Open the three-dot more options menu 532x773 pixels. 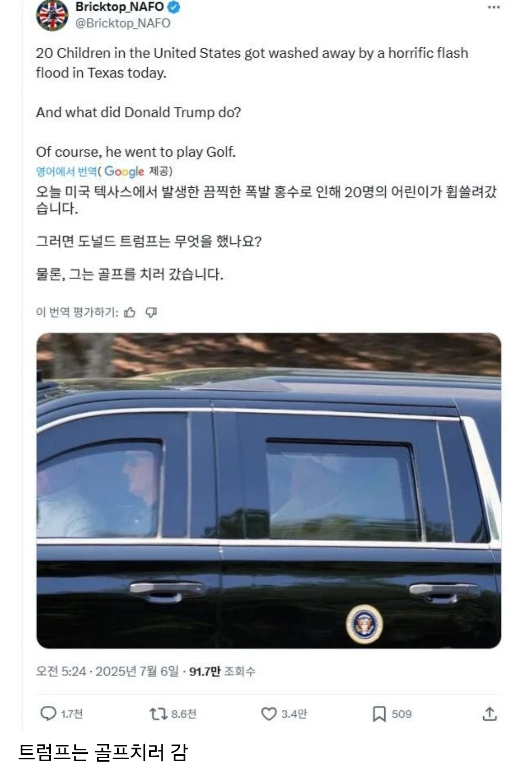(x=494, y=7)
